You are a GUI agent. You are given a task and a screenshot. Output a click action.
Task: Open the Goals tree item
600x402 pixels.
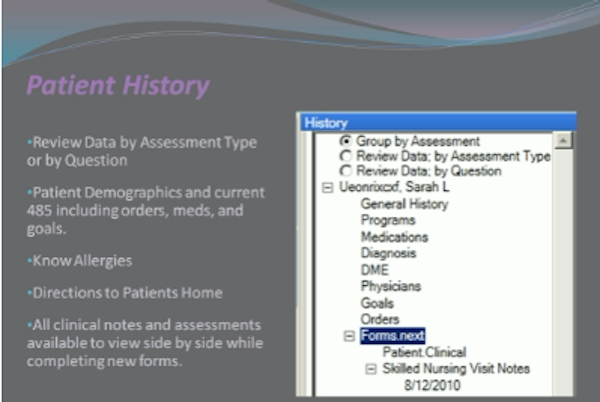coord(377,303)
